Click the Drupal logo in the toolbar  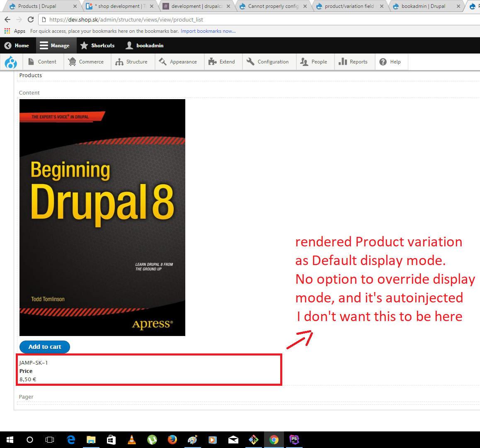11,62
